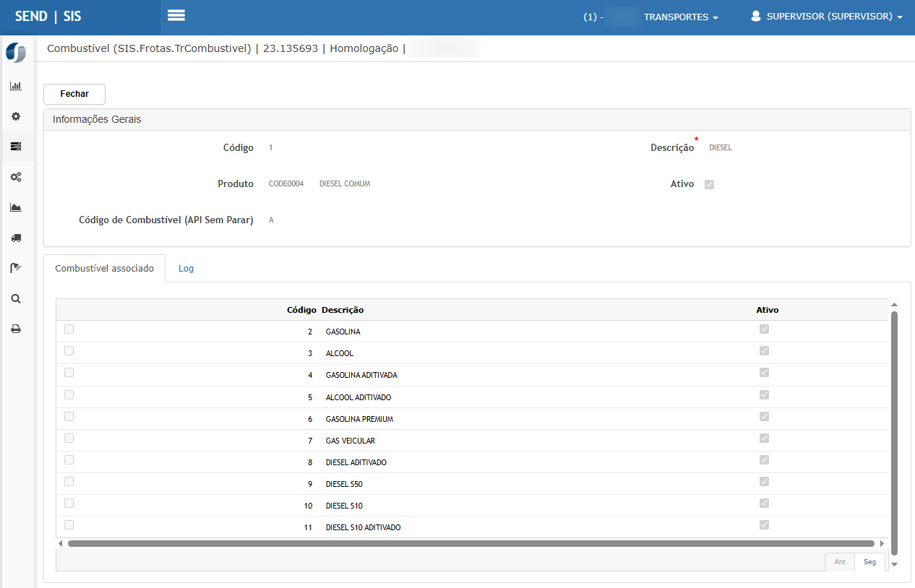Toggle the hamburger menu in the header
The width and height of the screenshot is (915, 588).
tap(176, 16)
